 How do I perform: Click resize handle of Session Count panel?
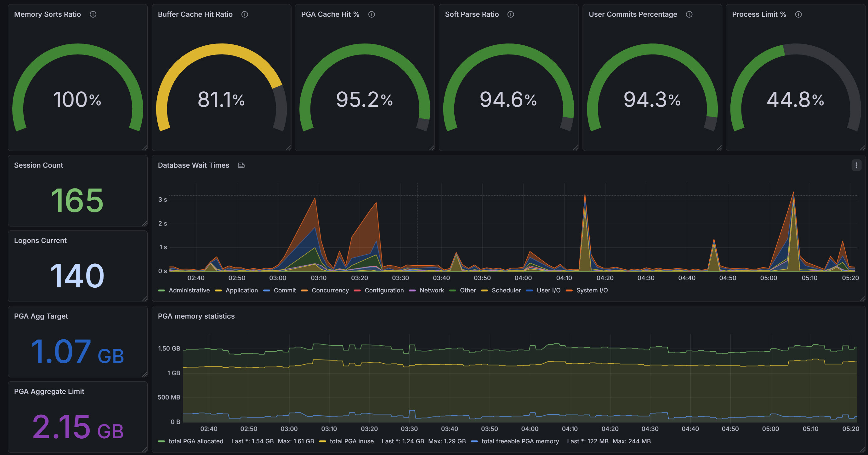(x=145, y=223)
